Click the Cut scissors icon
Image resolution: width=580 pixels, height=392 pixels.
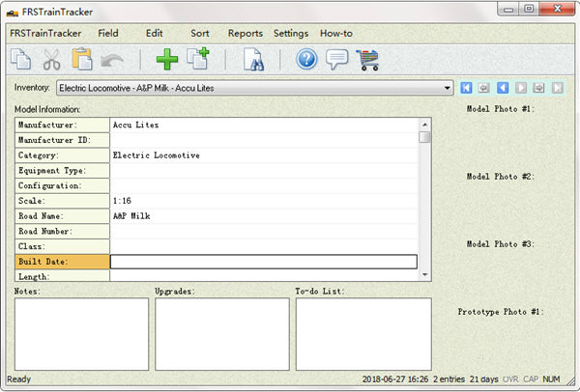pyautogui.click(x=51, y=60)
